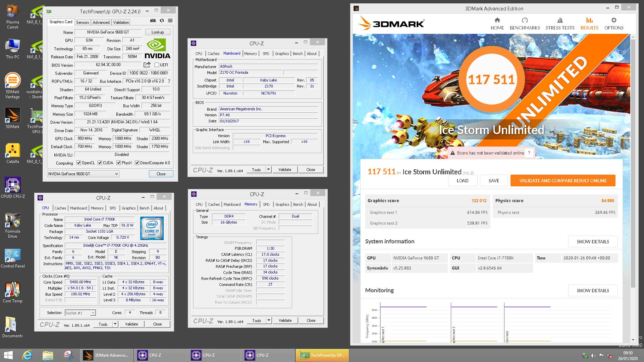The width and height of the screenshot is (644, 362).
Task: Toggle PhysX checkbox
Action: click(118, 163)
